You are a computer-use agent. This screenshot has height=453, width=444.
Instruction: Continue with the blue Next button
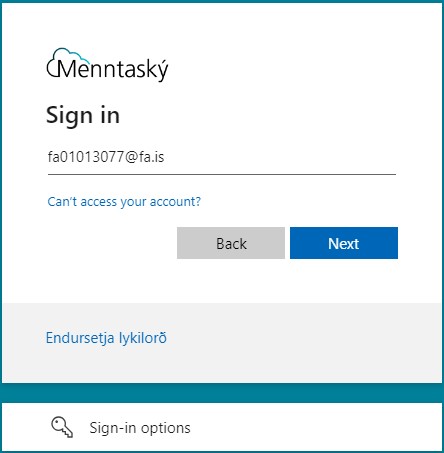click(344, 243)
